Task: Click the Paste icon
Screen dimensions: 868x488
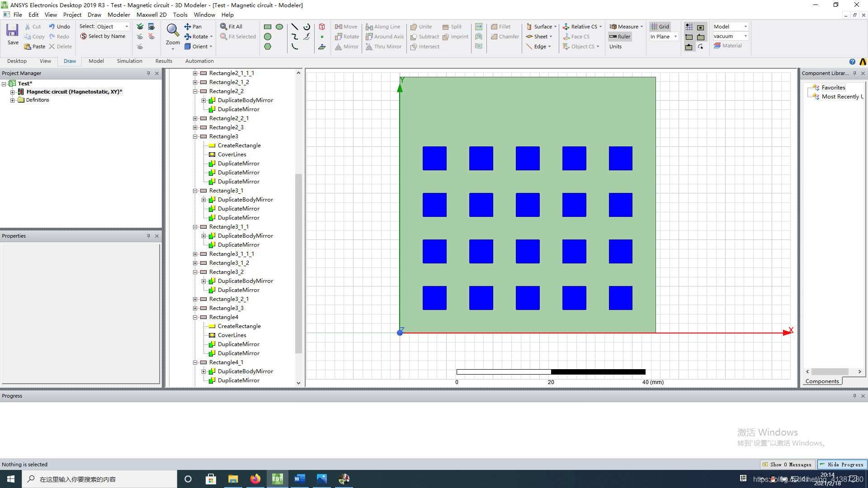Action: 28,47
